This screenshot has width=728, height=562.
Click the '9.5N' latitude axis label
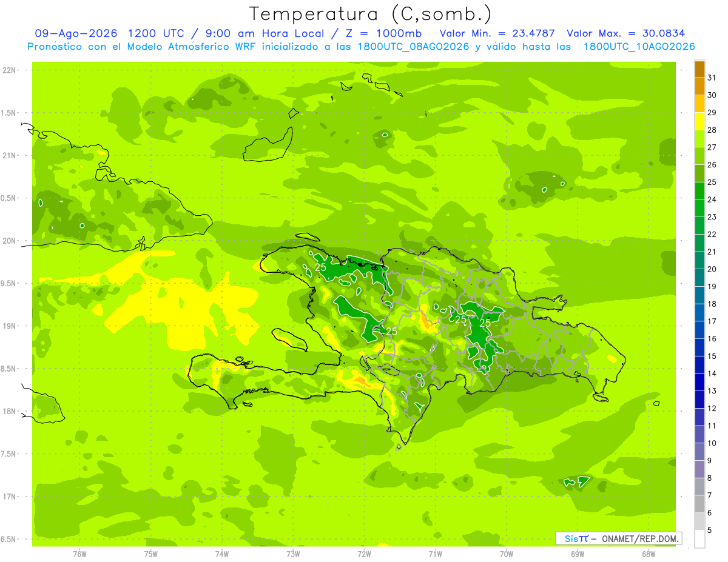point(9,284)
